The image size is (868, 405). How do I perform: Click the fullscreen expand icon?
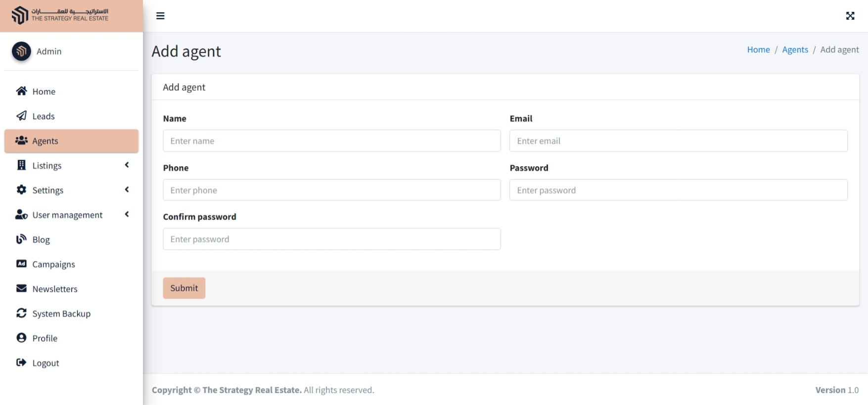point(850,16)
